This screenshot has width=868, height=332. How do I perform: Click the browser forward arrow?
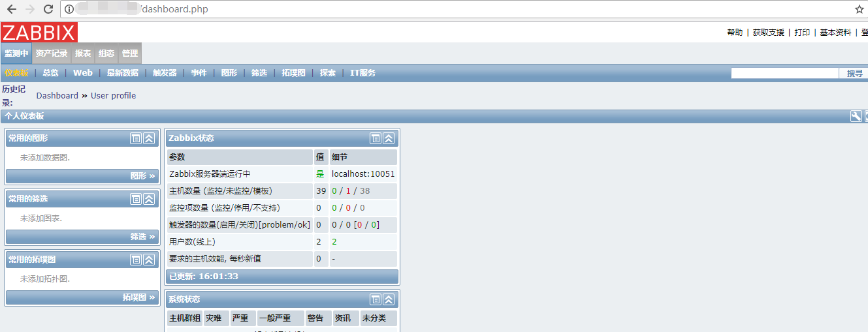point(30,9)
